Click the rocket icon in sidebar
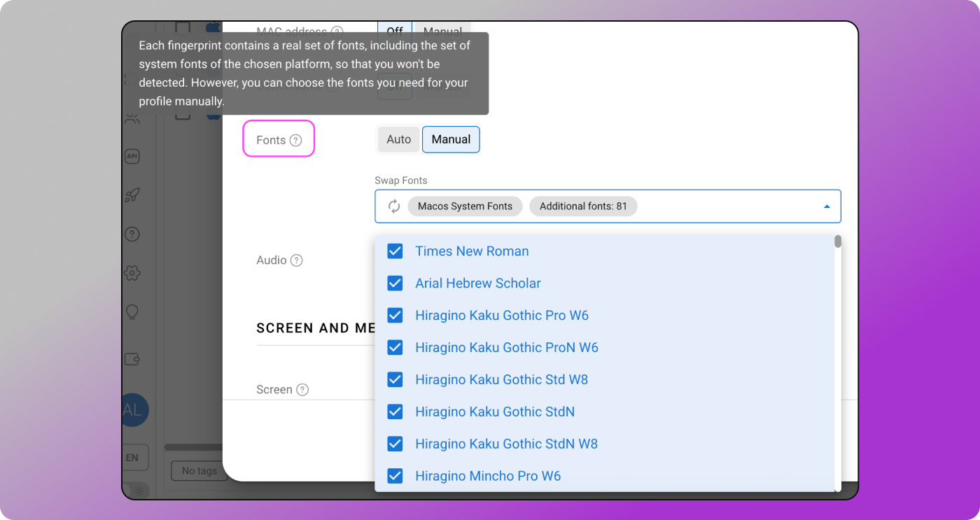This screenshot has width=980, height=520. click(132, 195)
